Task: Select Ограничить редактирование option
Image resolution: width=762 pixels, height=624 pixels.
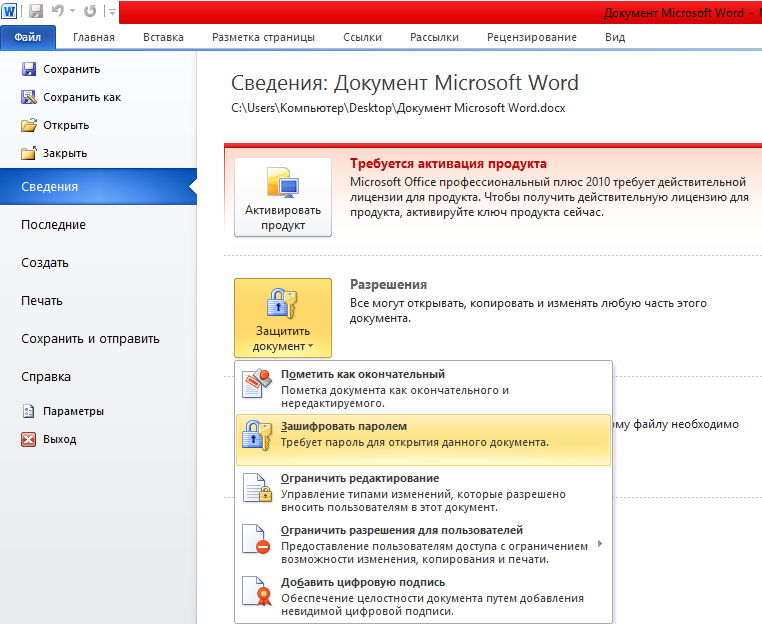Action: click(421, 492)
